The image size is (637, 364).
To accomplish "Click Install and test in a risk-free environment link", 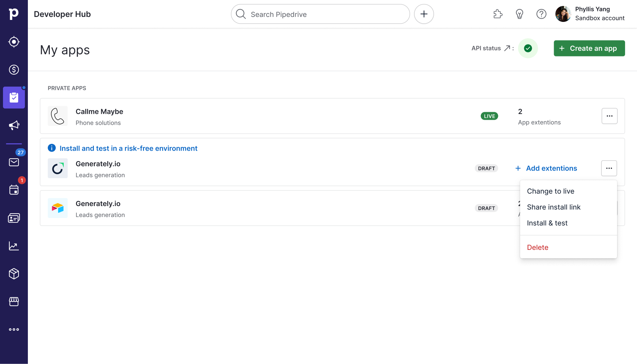I will point(129,148).
